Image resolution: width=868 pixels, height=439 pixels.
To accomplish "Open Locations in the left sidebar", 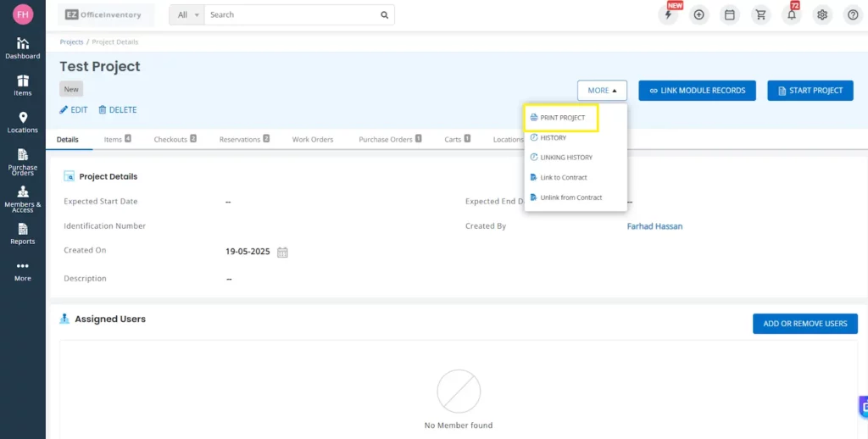I will pos(23,122).
